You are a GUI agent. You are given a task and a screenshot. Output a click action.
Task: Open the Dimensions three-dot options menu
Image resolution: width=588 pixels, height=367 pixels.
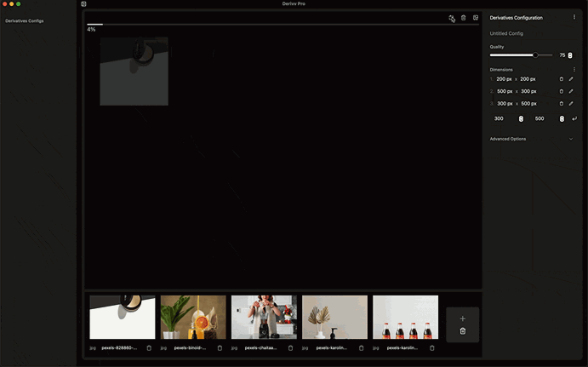coord(574,70)
